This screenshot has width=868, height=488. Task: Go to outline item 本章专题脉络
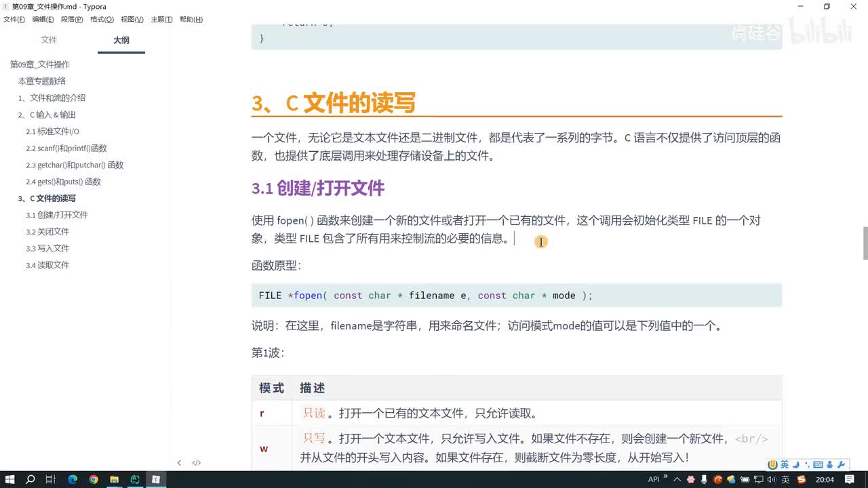[42, 81]
